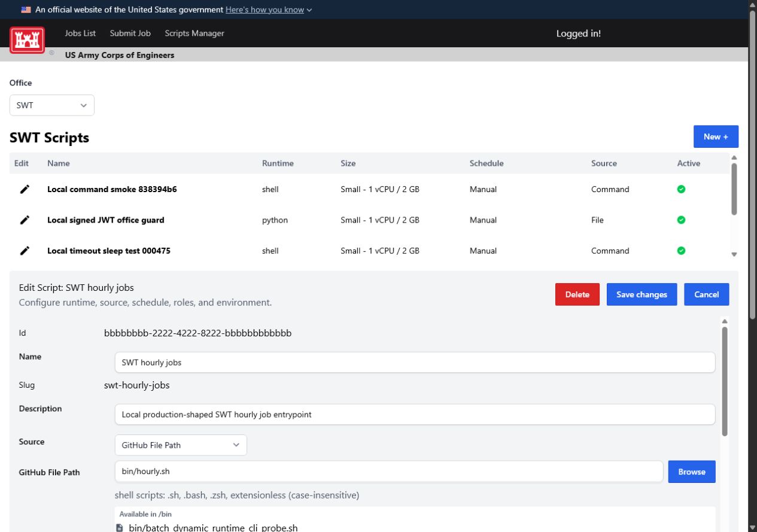The width and height of the screenshot is (757, 532).
Task: Click file icon beside bin/batch_dynamic_runtime_cli_probe.sh
Action: (x=119, y=528)
